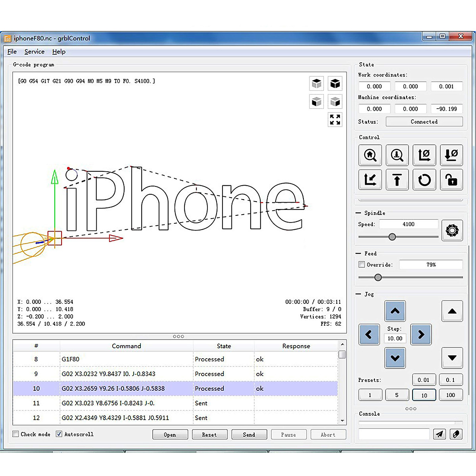This screenshot has height=476, width=476.
Task: Collapse the Spindle section
Action: pyautogui.click(x=359, y=213)
